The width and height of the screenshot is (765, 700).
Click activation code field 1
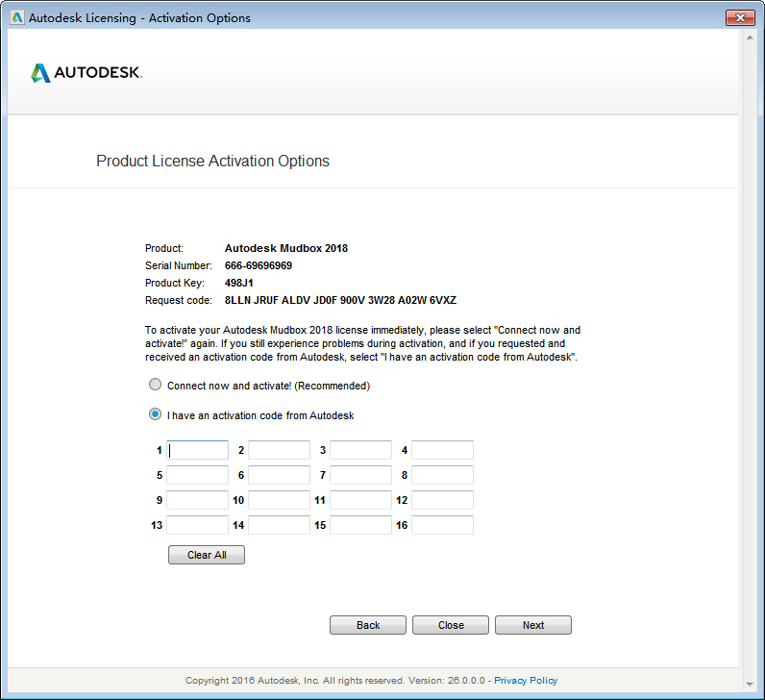(x=197, y=450)
